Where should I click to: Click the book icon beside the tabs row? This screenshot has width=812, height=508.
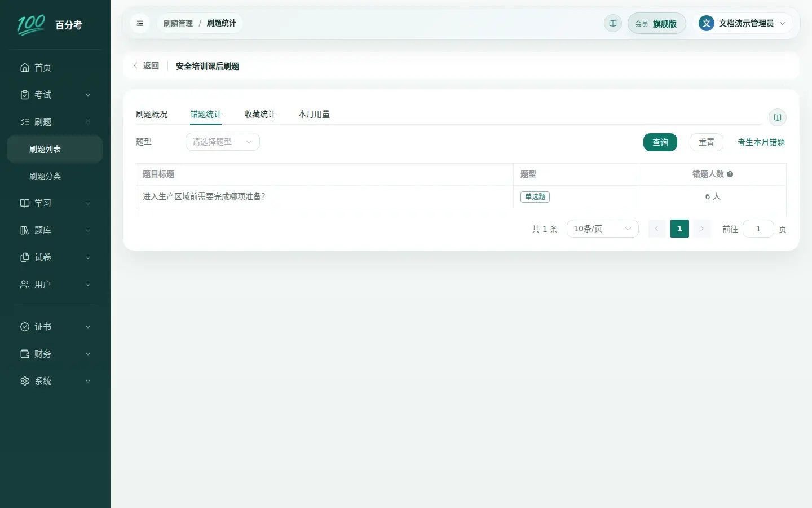coord(778,117)
